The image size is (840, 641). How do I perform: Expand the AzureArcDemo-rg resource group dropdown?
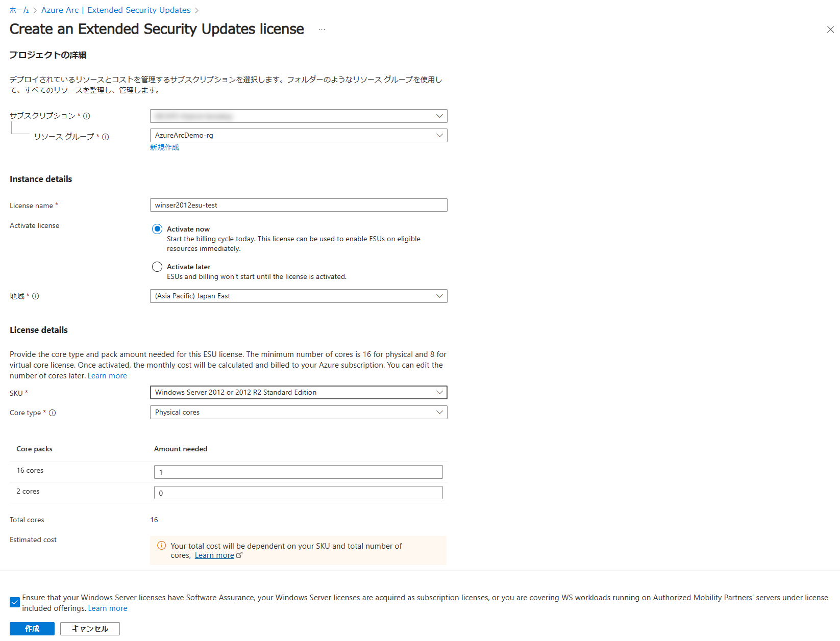[299, 135]
